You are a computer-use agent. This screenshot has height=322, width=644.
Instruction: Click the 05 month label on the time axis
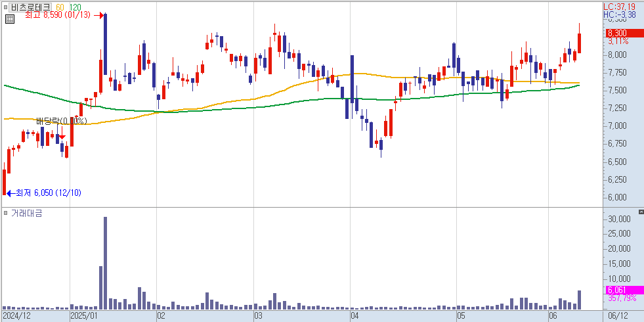[x=462, y=316]
